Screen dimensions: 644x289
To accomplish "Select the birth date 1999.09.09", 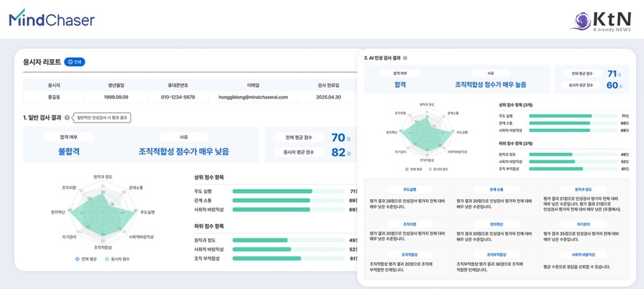I will pos(115,97).
